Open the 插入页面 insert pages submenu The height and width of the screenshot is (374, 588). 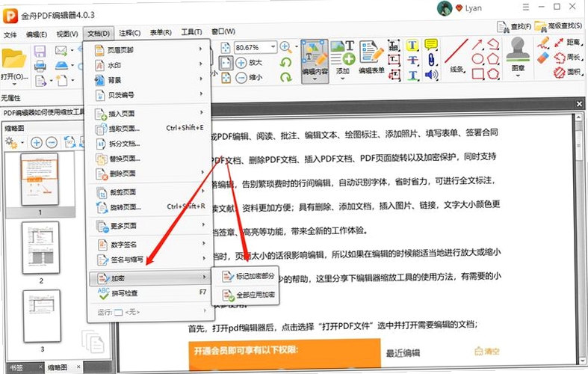coord(149,114)
